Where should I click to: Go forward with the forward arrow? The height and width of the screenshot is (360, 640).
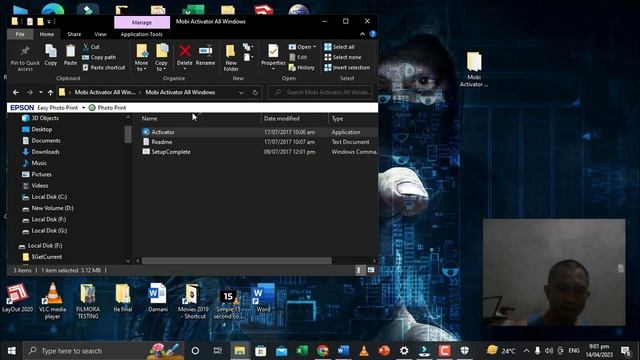click(x=29, y=93)
